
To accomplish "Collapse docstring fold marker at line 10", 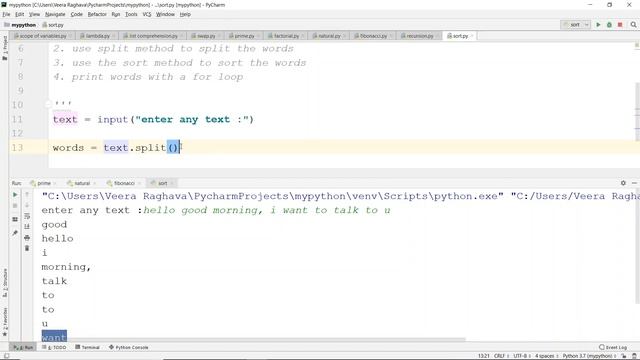I will tap(48, 104).
